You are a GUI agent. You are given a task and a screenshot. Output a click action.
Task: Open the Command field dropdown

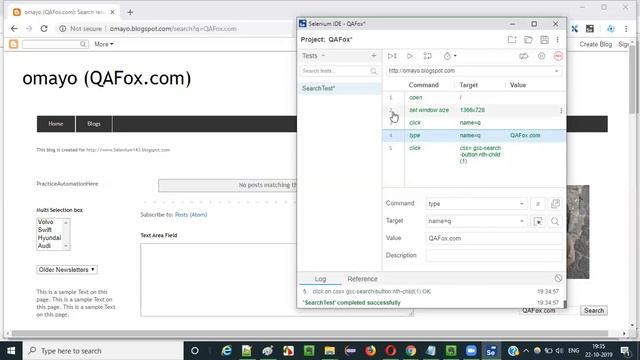coord(522,204)
